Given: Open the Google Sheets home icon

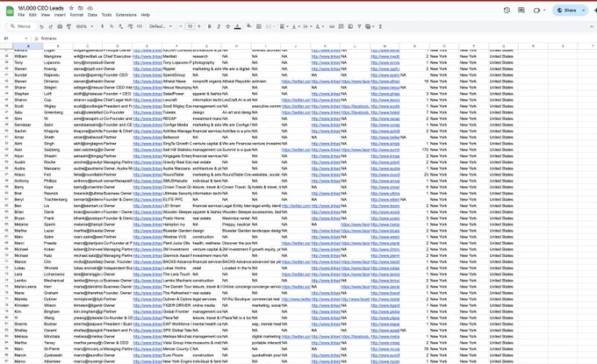Looking at the screenshot, I should 10,11.
